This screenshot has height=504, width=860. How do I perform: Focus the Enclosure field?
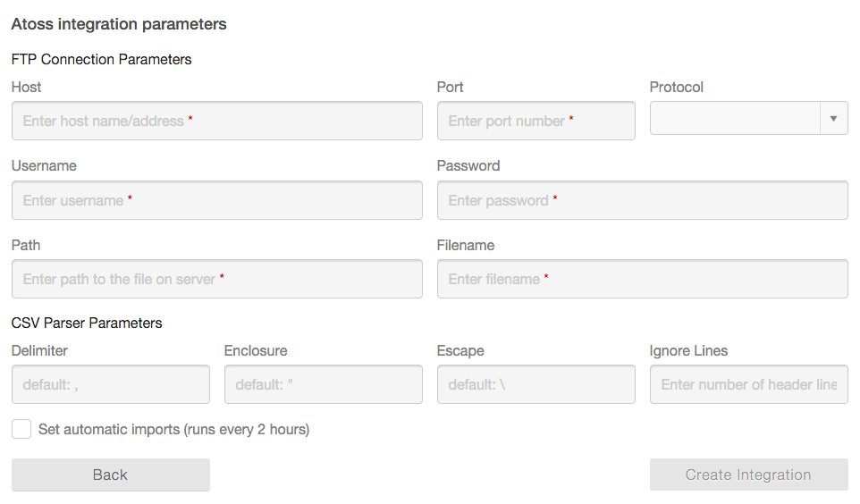324,384
